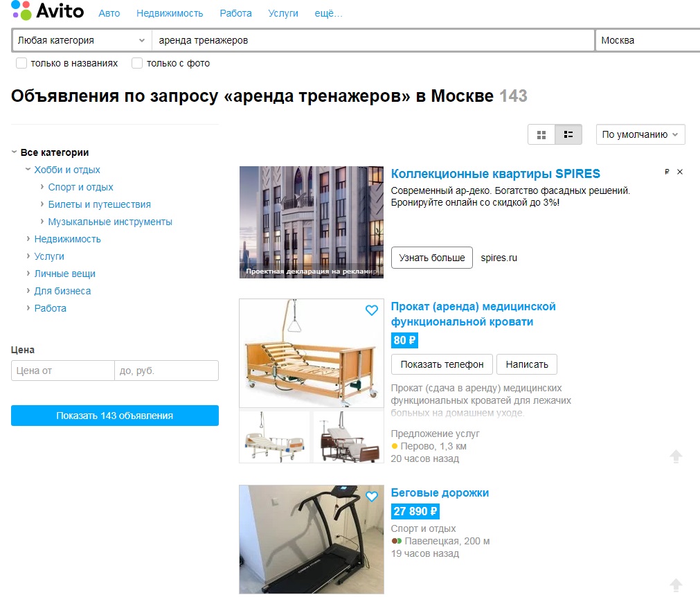Expand 'Недвижимость' in sidebar categories
This screenshot has width=700, height=597.
pyautogui.click(x=28, y=239)
